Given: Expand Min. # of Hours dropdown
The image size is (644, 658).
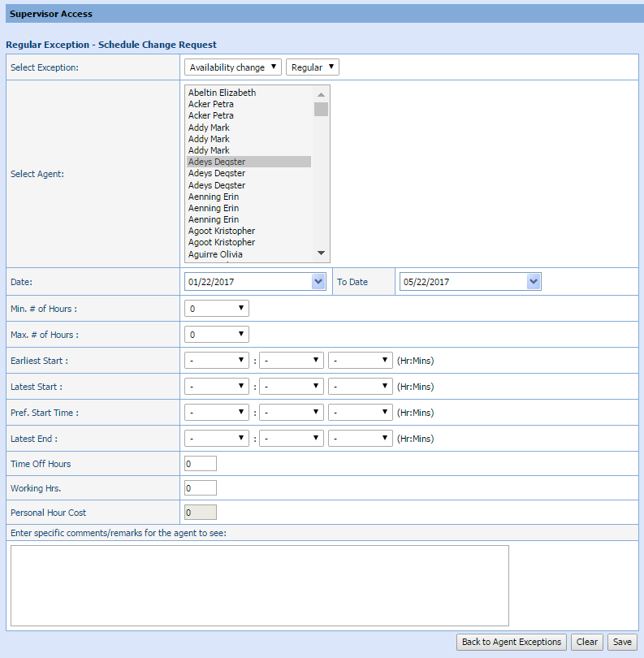Looking at the screenshot, I should tap(216, 309).
